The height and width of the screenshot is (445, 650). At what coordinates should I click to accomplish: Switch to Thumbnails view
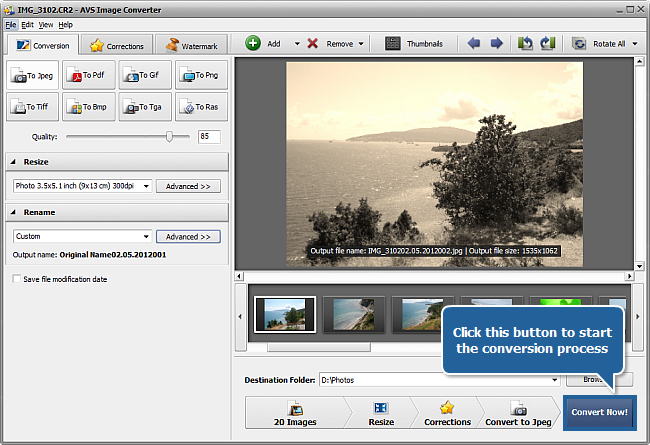(x=414, y=44)
